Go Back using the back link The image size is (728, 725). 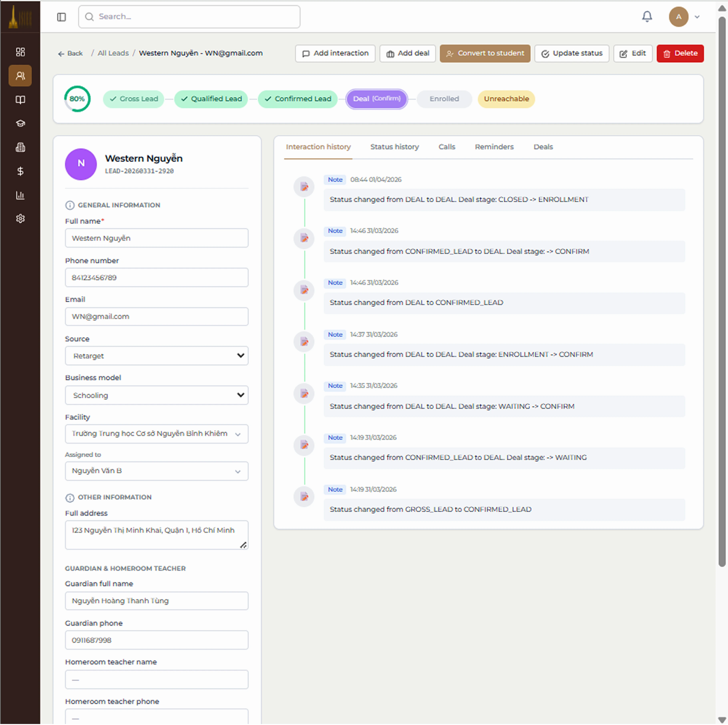point(70,53)
